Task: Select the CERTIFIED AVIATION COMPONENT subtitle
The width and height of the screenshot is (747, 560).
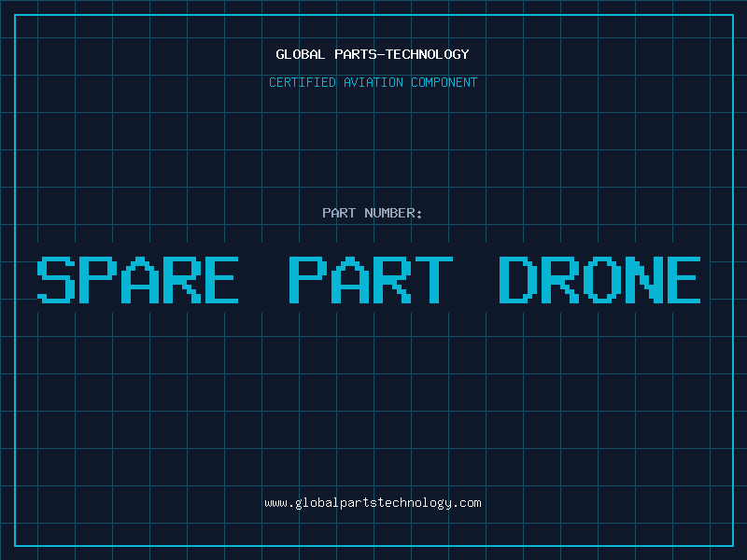Action: click(x=373, y=82)
